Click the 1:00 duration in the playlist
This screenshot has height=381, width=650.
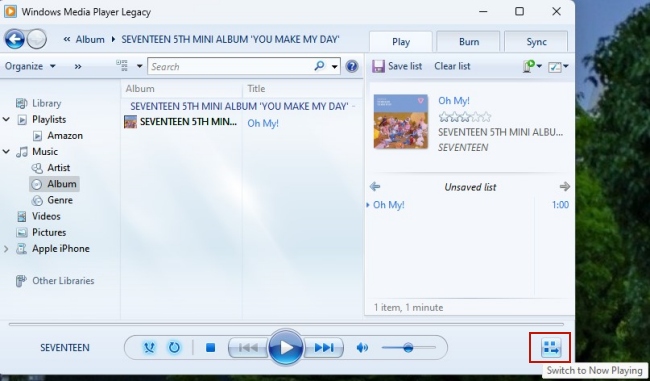[x=560, y=205]
